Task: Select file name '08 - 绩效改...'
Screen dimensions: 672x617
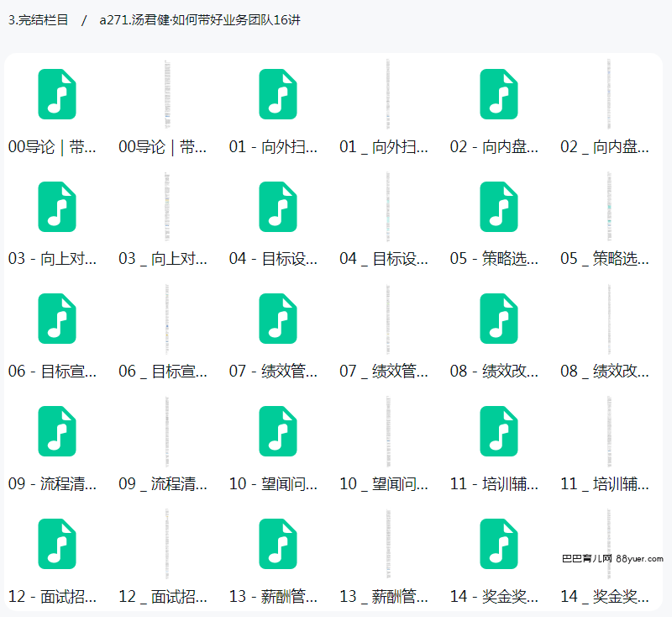Action: [494, 372]
